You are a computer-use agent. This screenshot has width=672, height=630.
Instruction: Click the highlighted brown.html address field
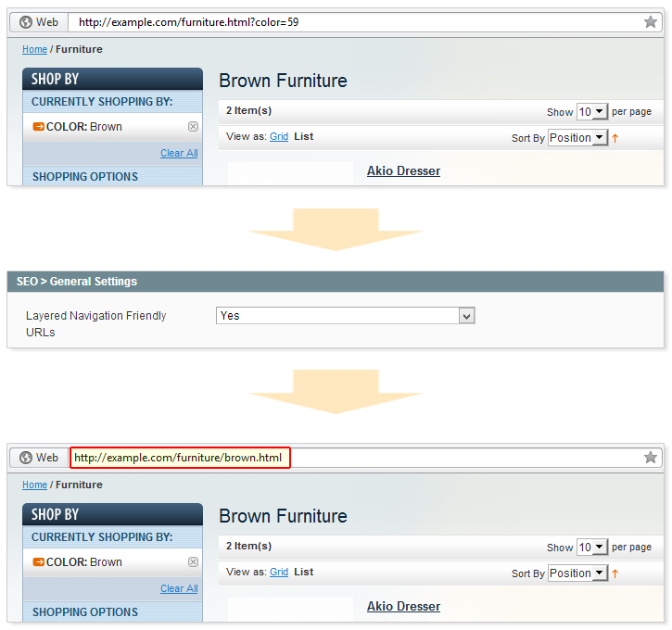pyautogui.click(x=180, y=458)
